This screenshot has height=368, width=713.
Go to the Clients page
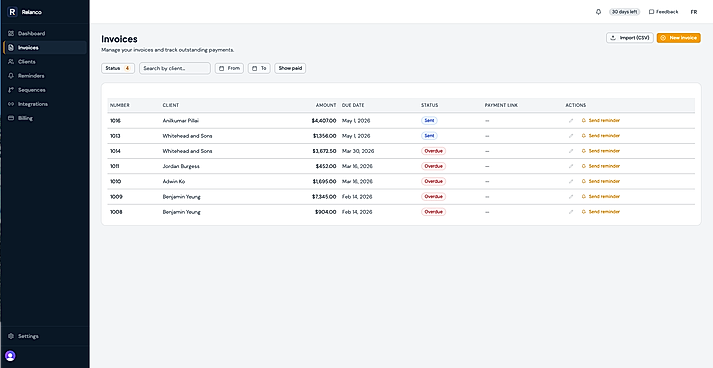coord(45,62)
